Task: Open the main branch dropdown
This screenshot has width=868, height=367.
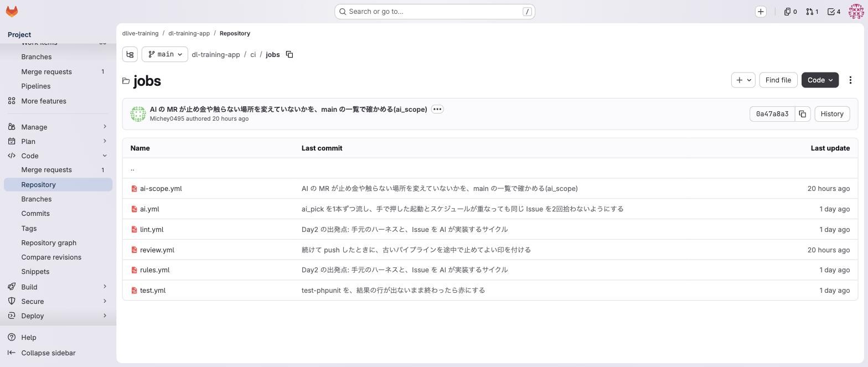Action: 165,54
